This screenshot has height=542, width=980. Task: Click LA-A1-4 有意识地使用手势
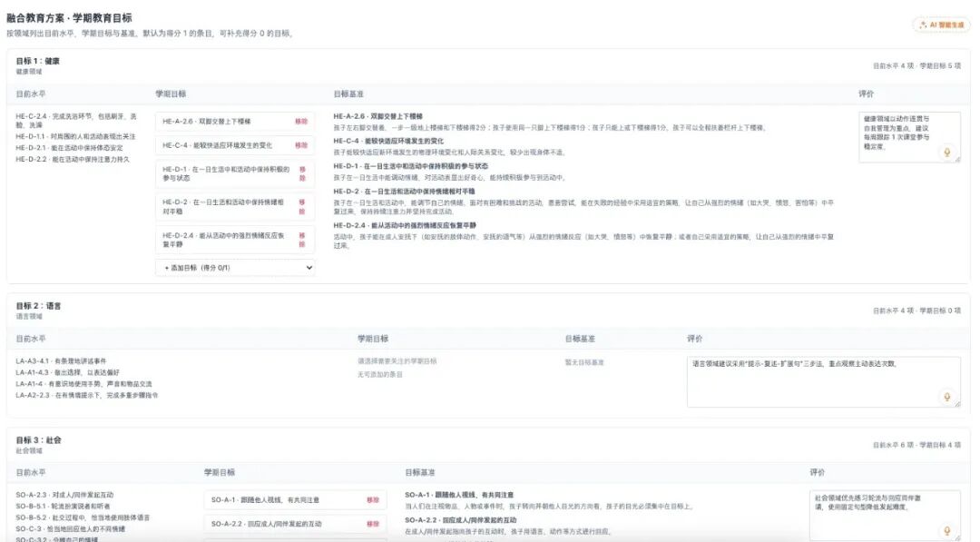coord(83,384)
